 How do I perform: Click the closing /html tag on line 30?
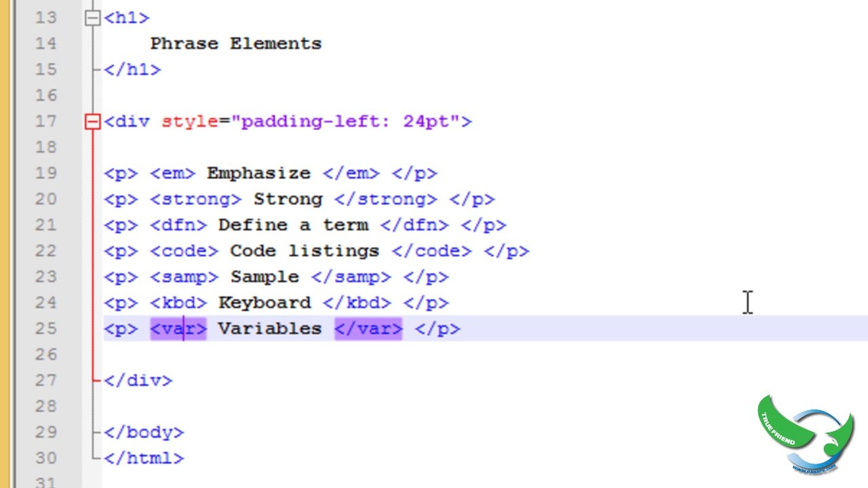coord(144,458)
